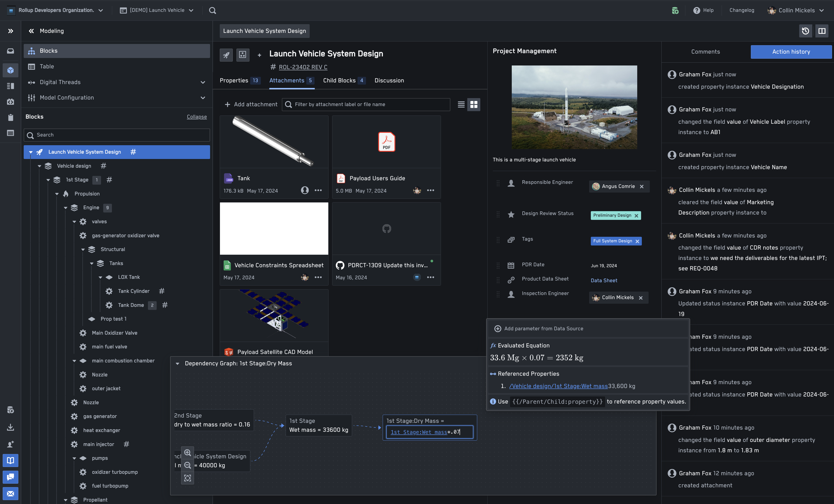
Task: Click the version history icon at top right
Action: click(x=806, y=31)
